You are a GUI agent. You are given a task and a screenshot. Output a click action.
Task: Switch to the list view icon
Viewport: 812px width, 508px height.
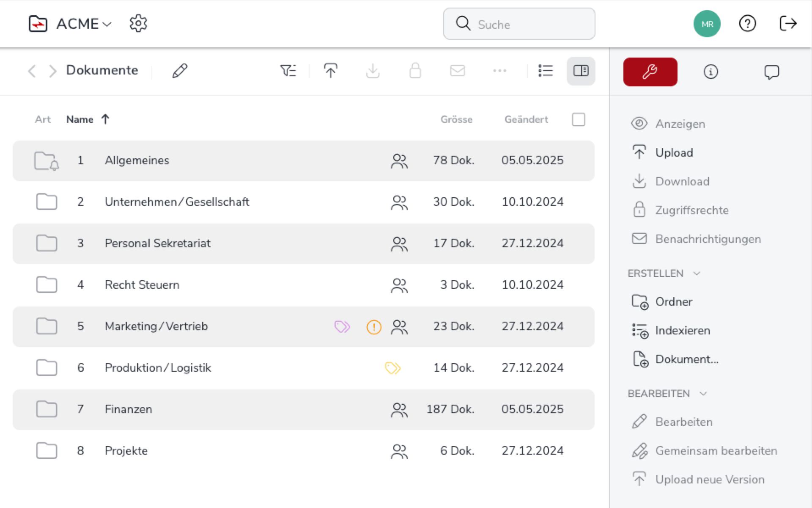coord(546,71)
